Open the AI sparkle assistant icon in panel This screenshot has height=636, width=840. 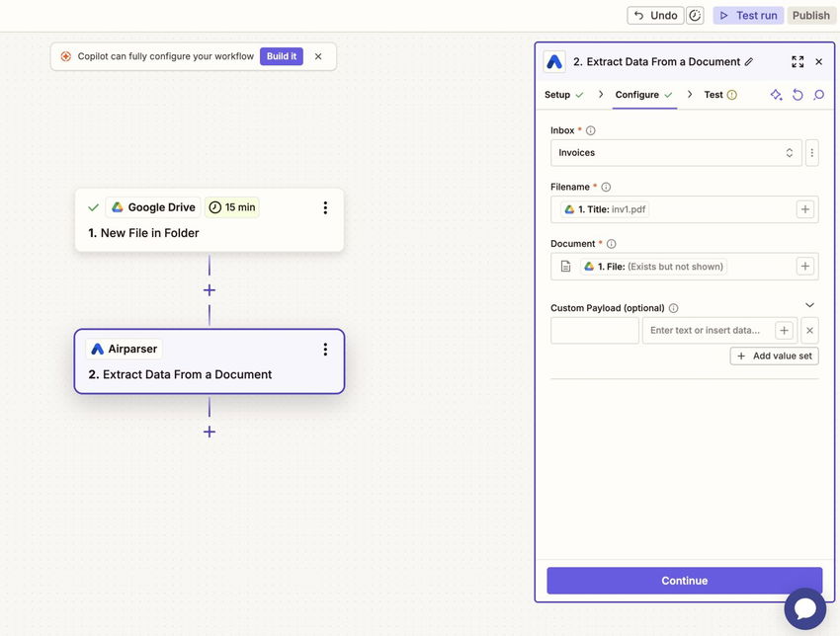pos(776,95)
